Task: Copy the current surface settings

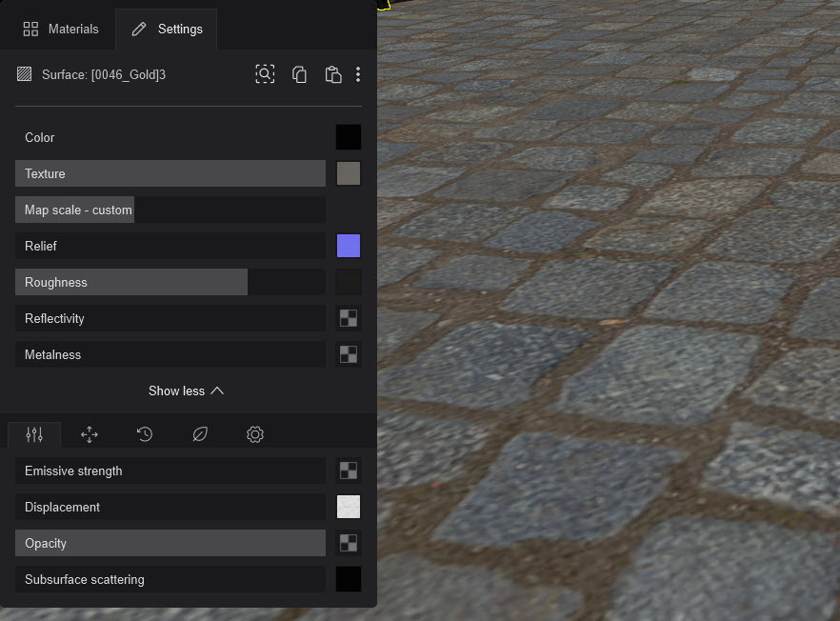Action: 299,73
